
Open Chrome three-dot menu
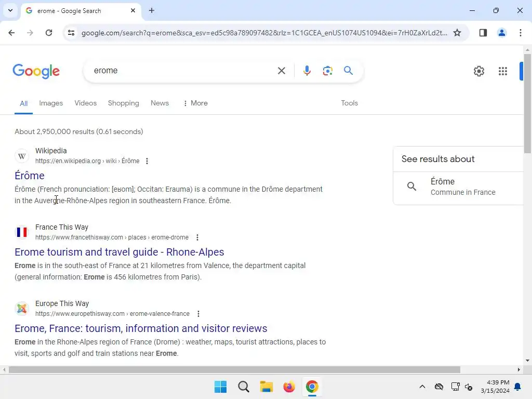[x=520, y=33]
